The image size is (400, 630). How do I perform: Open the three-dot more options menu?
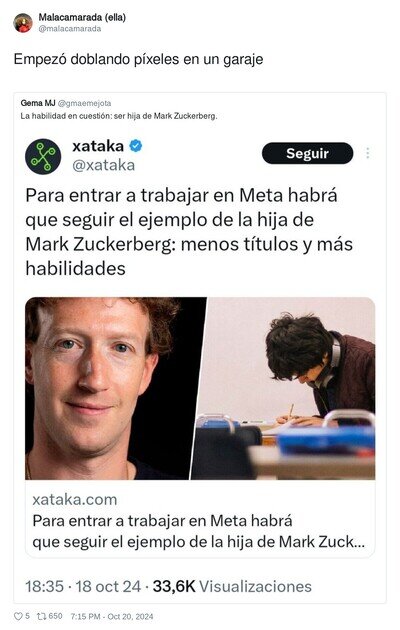(x=367, y=153)
